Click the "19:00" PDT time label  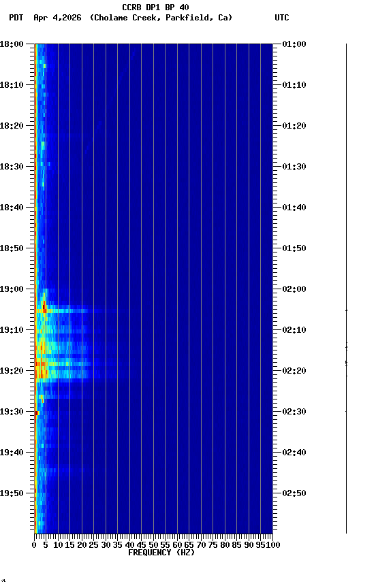[12, 289]
